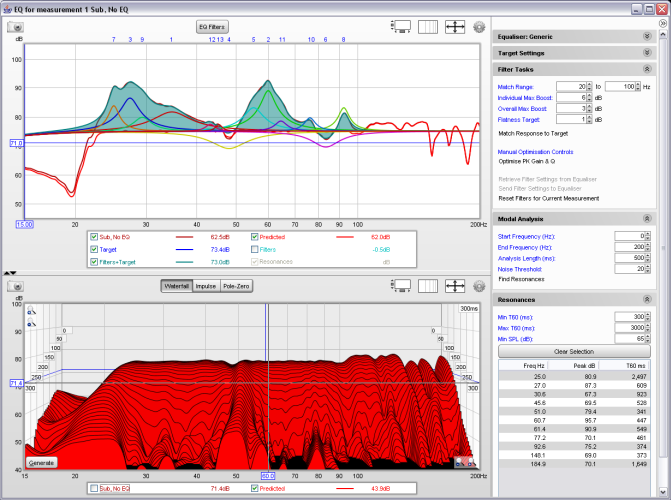Open the EQ Filters button
This screenshot has width=671, height=500.
211,24
